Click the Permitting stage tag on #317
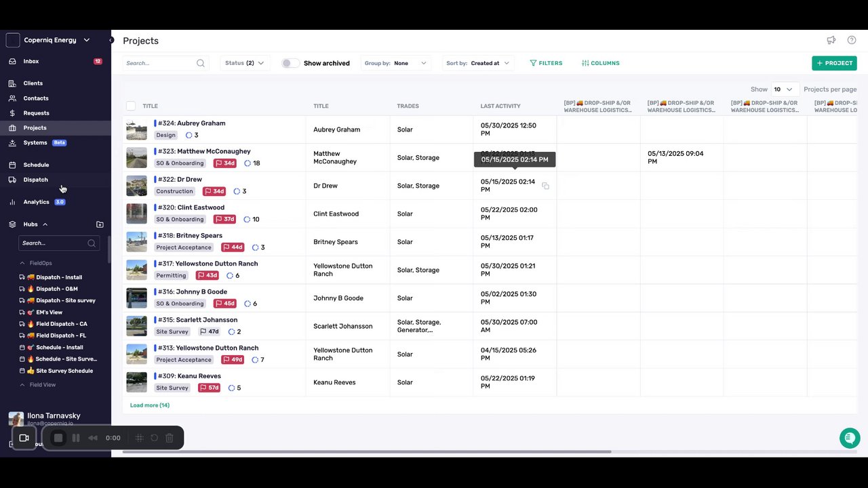Screen dimensions: 868x488 point(171,275)
